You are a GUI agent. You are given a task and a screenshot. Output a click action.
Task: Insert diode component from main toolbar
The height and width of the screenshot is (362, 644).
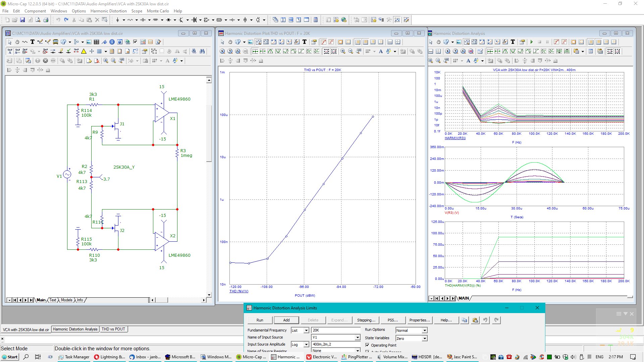tap(168, 20)
